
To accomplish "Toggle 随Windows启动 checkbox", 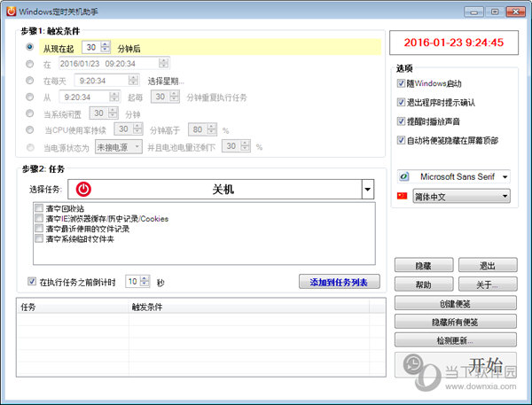I will point(401,83).
